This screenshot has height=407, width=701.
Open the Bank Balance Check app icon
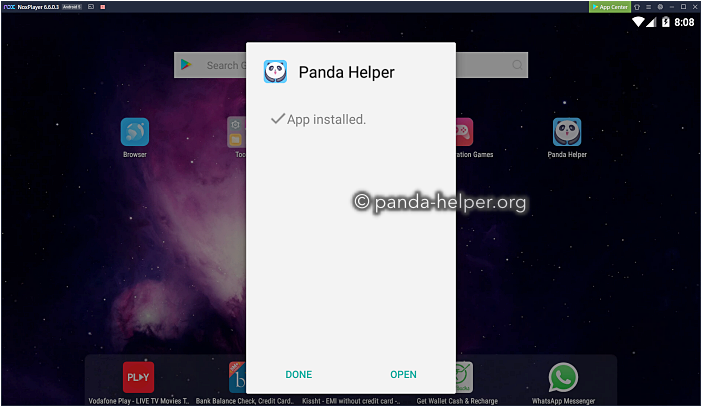click(x=237, y=377)
